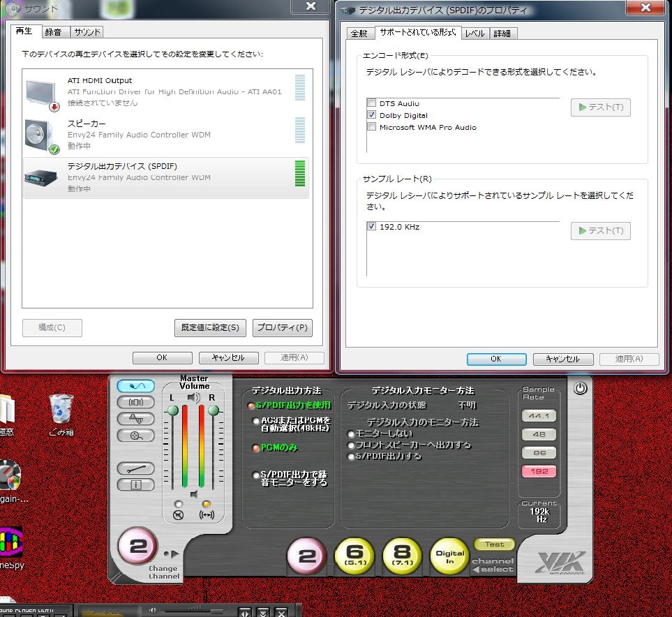Select the Digital In round button
Screen dimensions: 672x617
(x=450, y=556)
